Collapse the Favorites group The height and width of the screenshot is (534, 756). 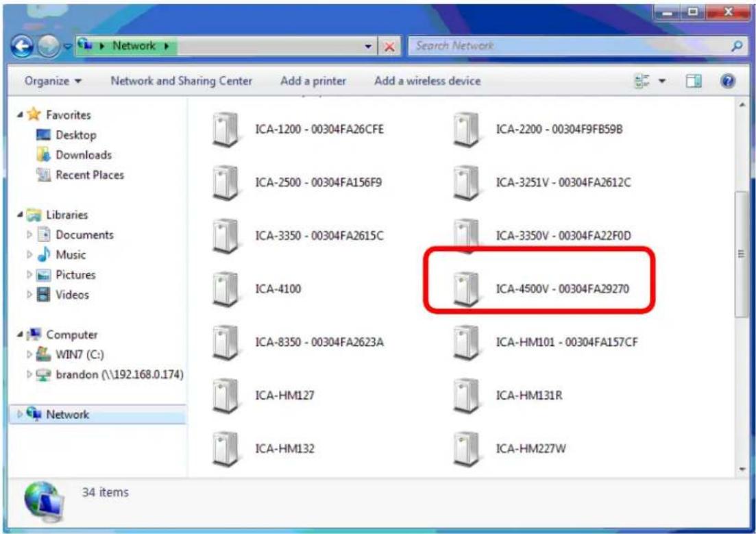coord(21,114)
